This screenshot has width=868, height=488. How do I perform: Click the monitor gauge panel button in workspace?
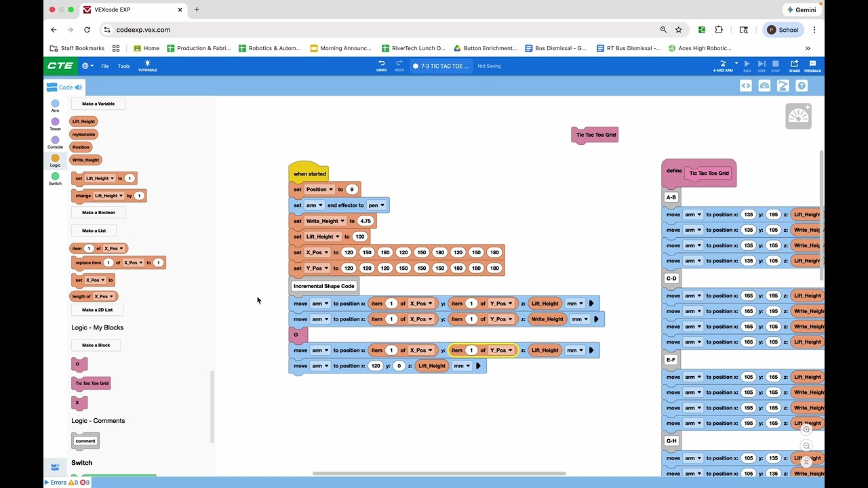point(799,116)
